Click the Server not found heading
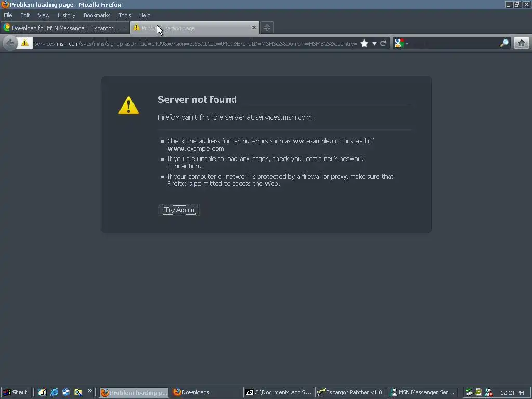Screen dimensions: 532x399 pos(197,99)
